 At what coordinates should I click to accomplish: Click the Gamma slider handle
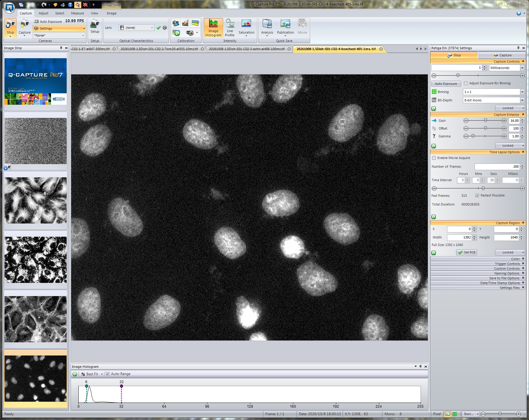473,136
